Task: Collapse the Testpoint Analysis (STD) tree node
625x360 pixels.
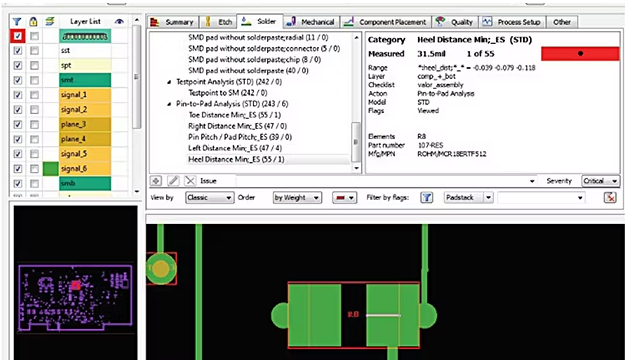Action: click(169, 82)
